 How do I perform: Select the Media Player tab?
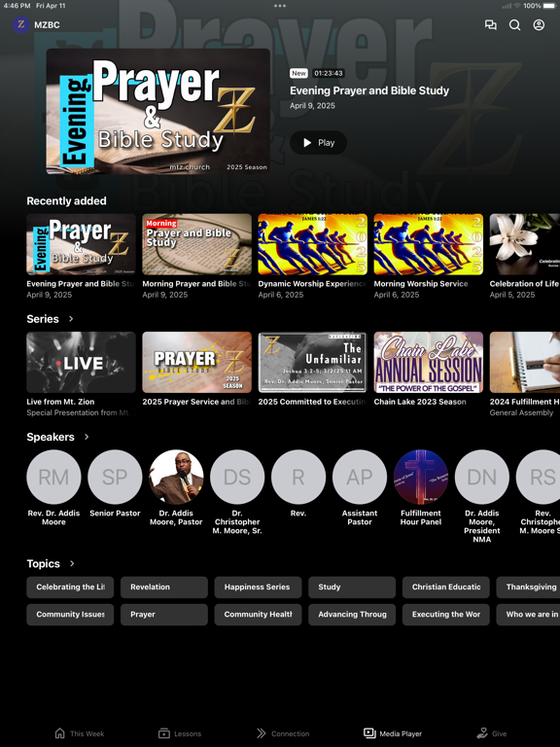(393, 733)
